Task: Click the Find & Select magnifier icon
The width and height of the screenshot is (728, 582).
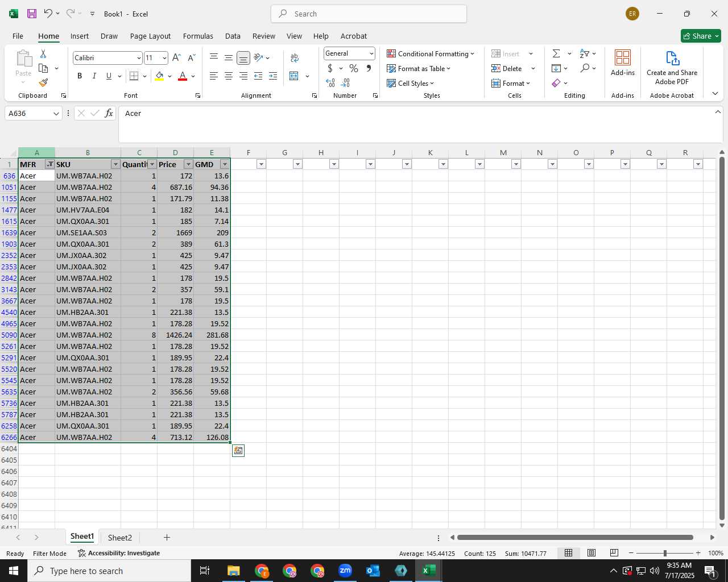Action: 585,68
